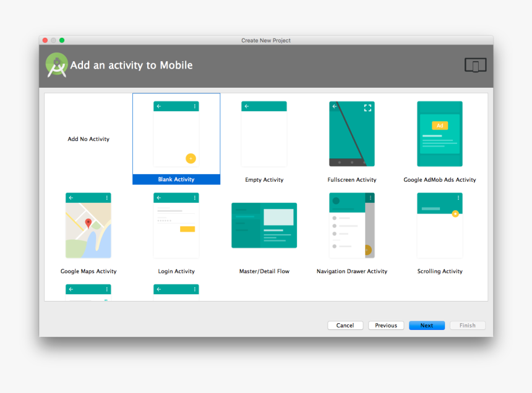Click the floating action button in Blank Activity preview
The height and width of the screenshot is (393, 532).
point(191,158)
